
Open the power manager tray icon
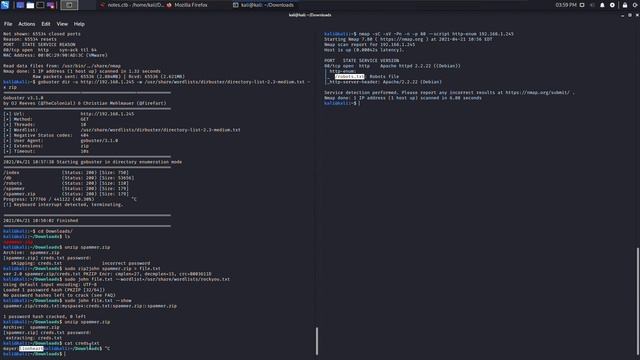[x=612, y=5]
